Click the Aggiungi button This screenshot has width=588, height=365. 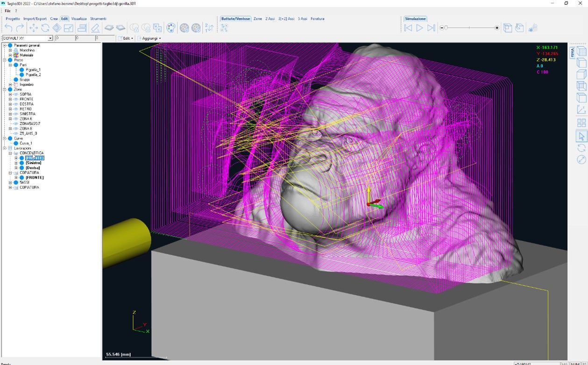pos(149,38)
